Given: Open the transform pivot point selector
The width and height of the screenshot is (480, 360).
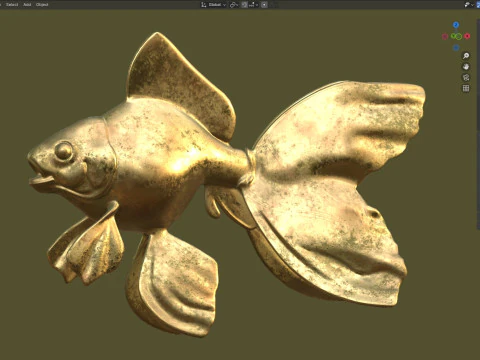Looking at the screenshot, I should [x=234, y=5].
